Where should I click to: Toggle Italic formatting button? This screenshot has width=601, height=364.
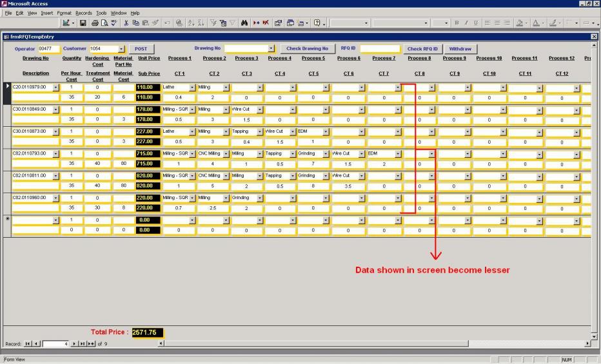[x=466, y=23]
